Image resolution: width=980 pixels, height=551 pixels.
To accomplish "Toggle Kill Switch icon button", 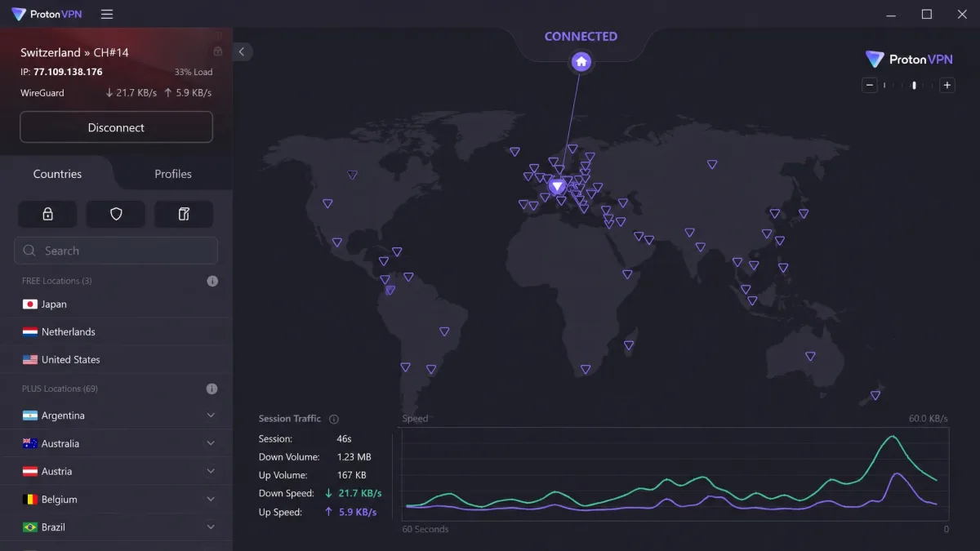I will (x=184, y=214).
